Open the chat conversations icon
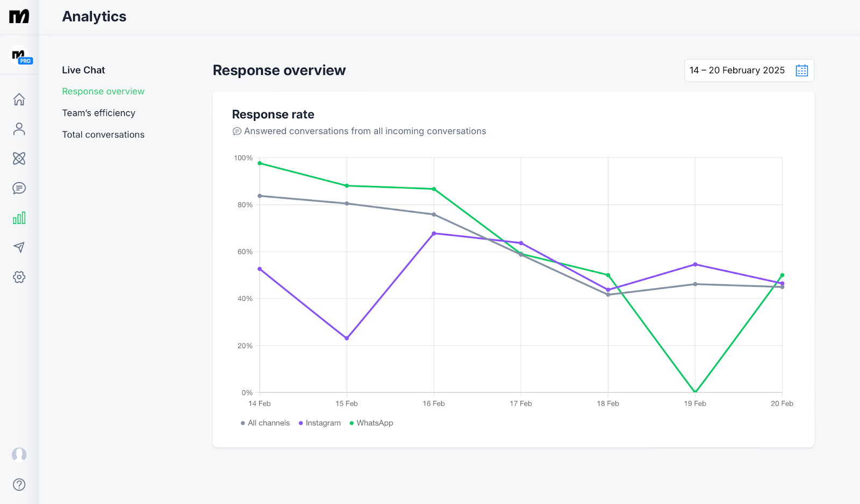 [x=19, y=188]
